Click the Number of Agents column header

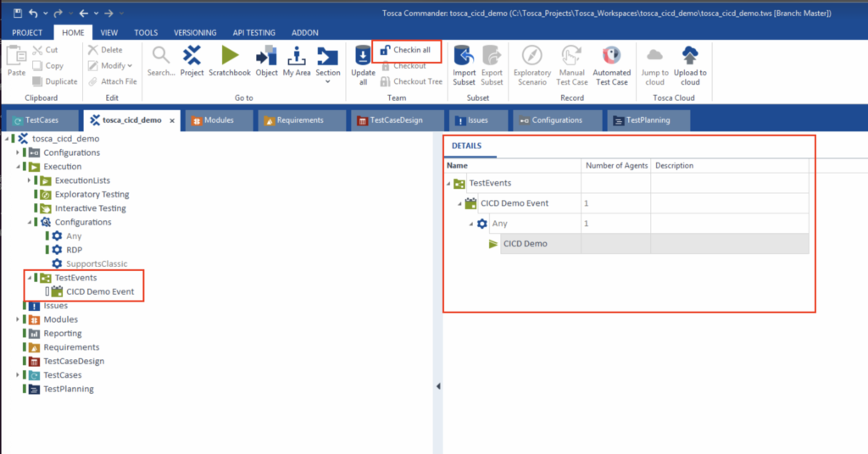(x=617, y=165)
